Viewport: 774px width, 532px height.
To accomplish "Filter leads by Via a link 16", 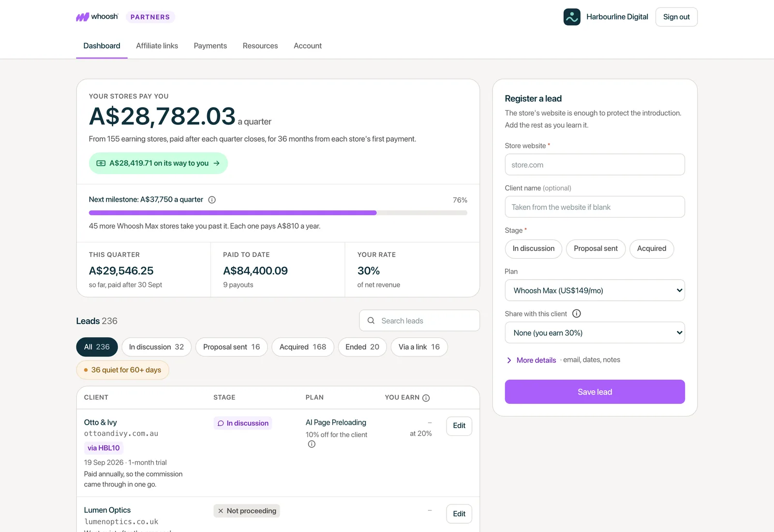I will (x=419, y=347).
